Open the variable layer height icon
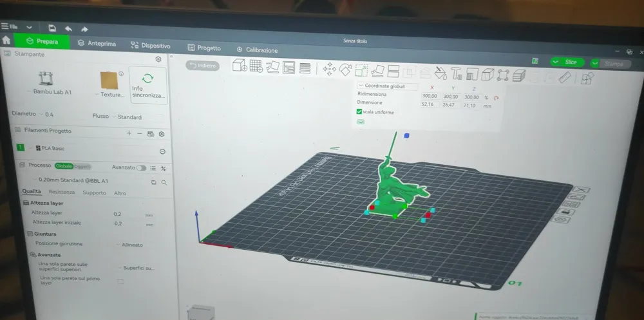This screenshot has height=320, width=644. (x=305, y=68)
